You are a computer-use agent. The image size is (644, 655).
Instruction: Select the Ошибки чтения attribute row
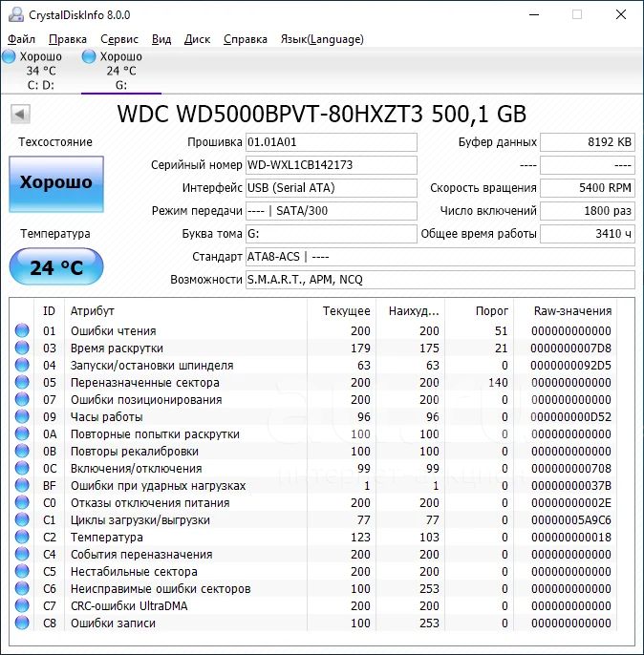point(313,330)
